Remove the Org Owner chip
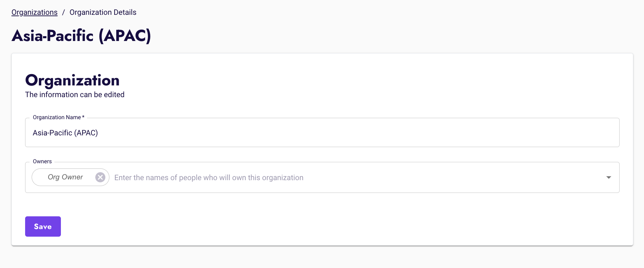 point(100,177)
